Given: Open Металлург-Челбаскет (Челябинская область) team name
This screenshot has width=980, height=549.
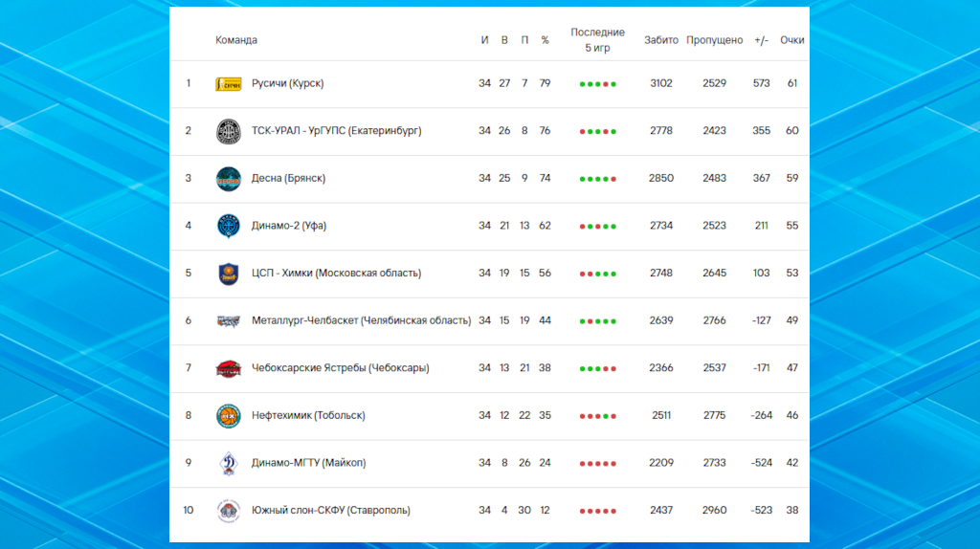Looking at the screenshot, I should coord(361,320).
